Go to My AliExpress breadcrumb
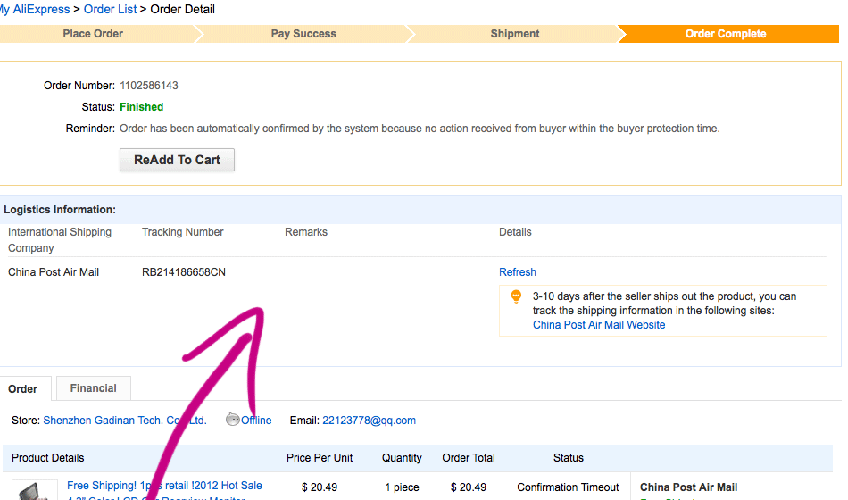 click(33, 9)
